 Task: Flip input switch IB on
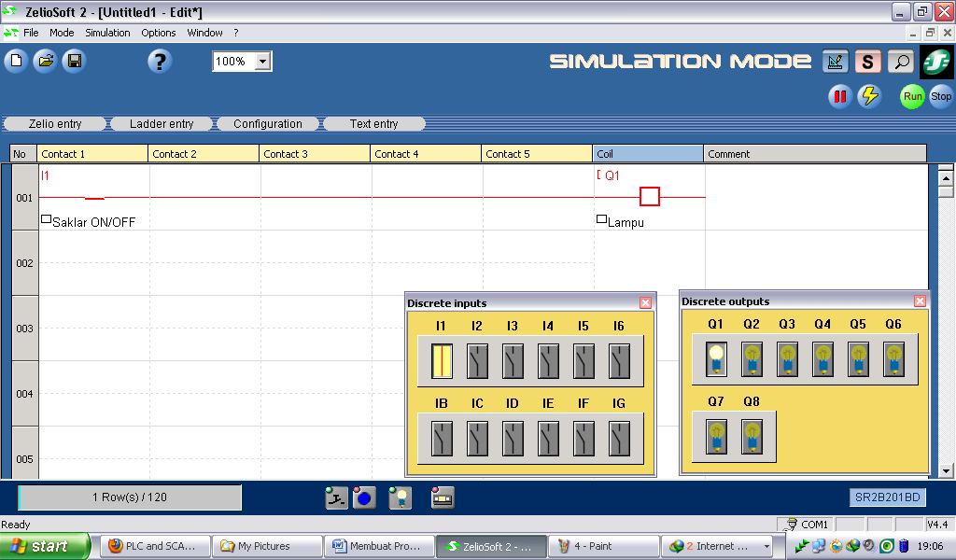[442, 439]
